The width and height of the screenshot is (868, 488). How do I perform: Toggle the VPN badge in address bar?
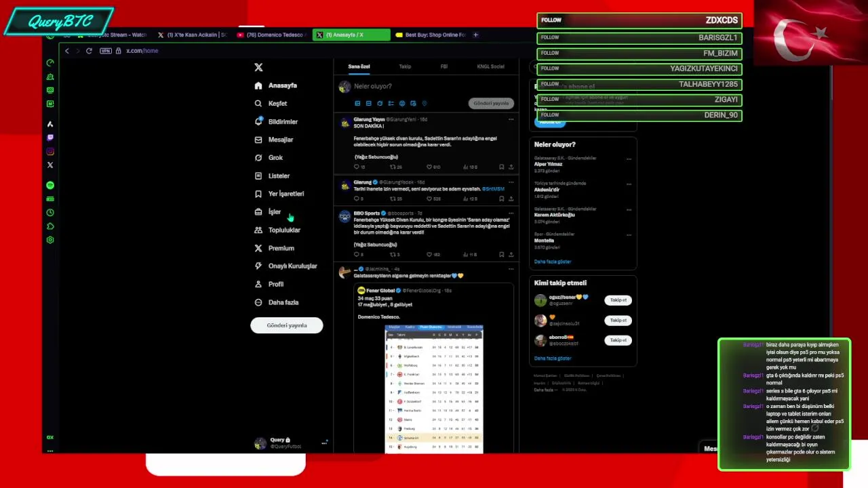tap(106, 51)
